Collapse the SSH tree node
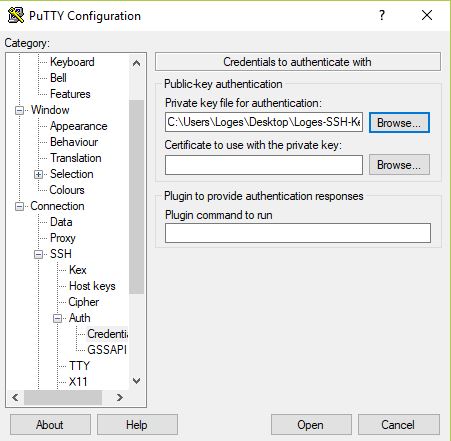Screen dimensions: 451x441 click(x=39, y=255)
